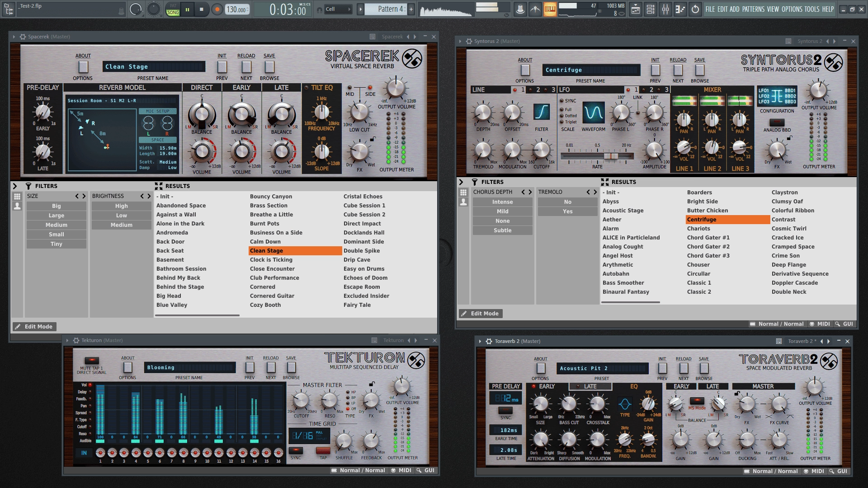Toggle Tekturon MUTE TAP 1 DIRECT SIGNAL switch
Image resolution: width=868 pixels, height=488 pixels.
click(x=92, y=361)
